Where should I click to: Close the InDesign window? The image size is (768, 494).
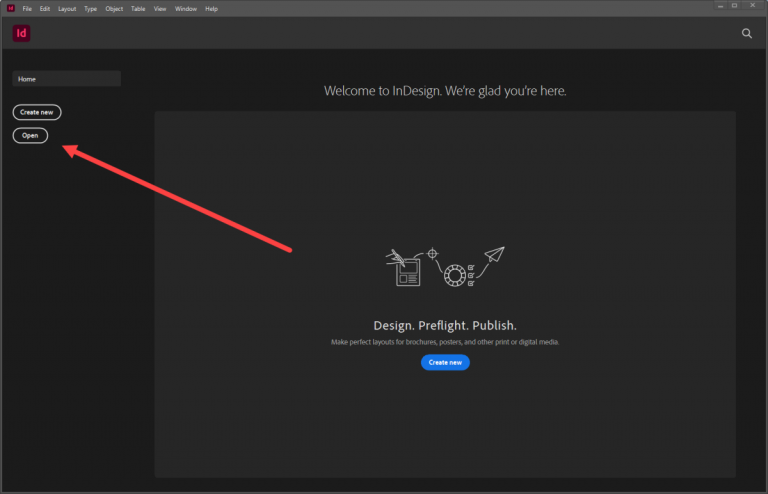tap(755, 6)
